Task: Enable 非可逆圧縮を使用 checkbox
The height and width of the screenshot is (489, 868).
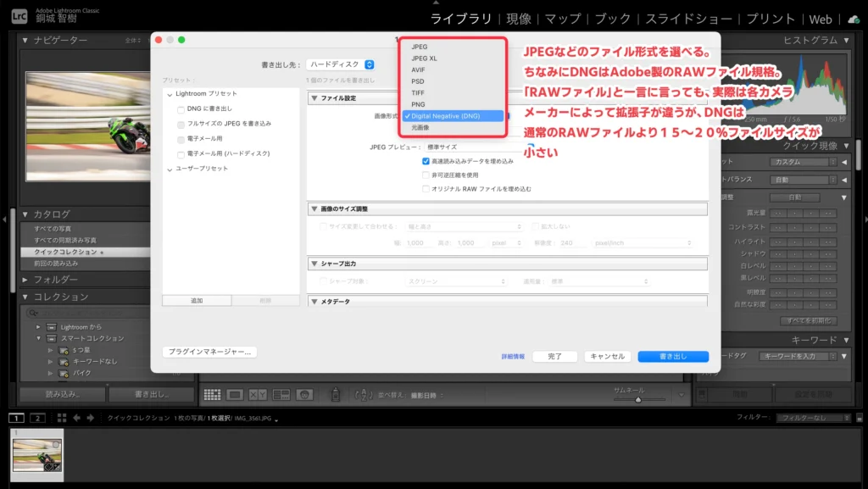Action: click(426, 175)
